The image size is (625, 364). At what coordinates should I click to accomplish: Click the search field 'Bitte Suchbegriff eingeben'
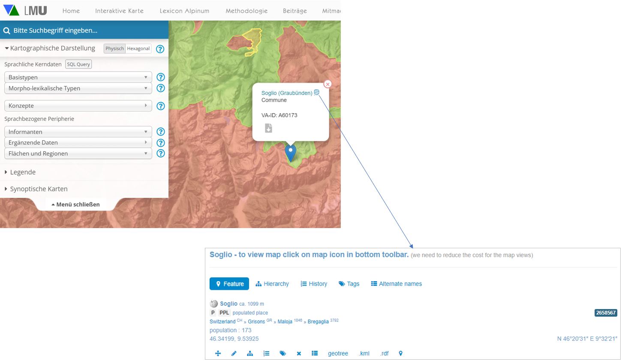84,30
